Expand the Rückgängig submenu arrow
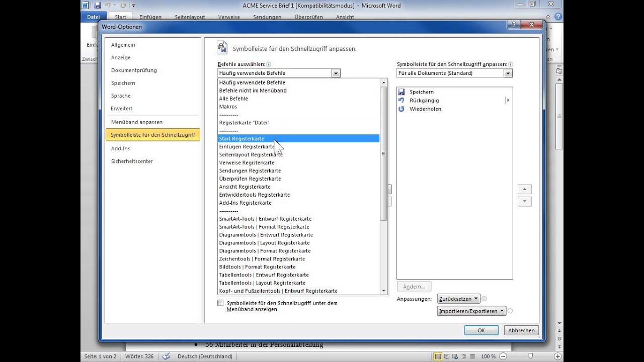Image resolution: width=644 pixels, height=362 pixels. point(508,101)
